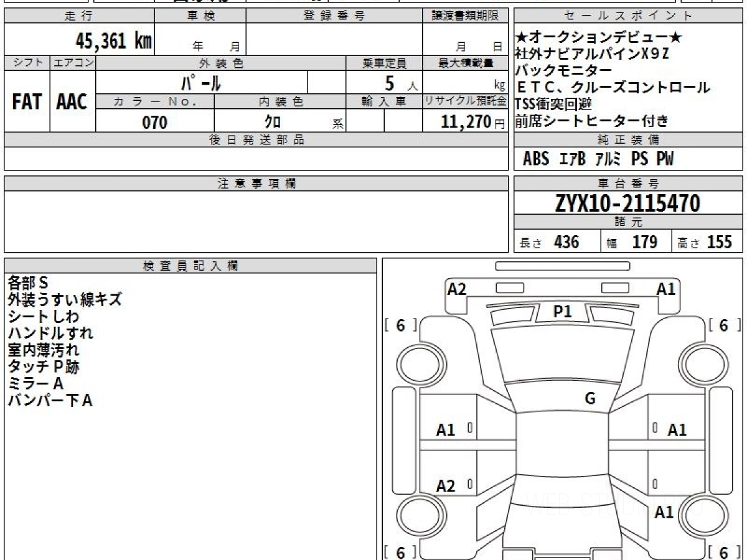Select the note ハンドルすれ

coord(50,333)
